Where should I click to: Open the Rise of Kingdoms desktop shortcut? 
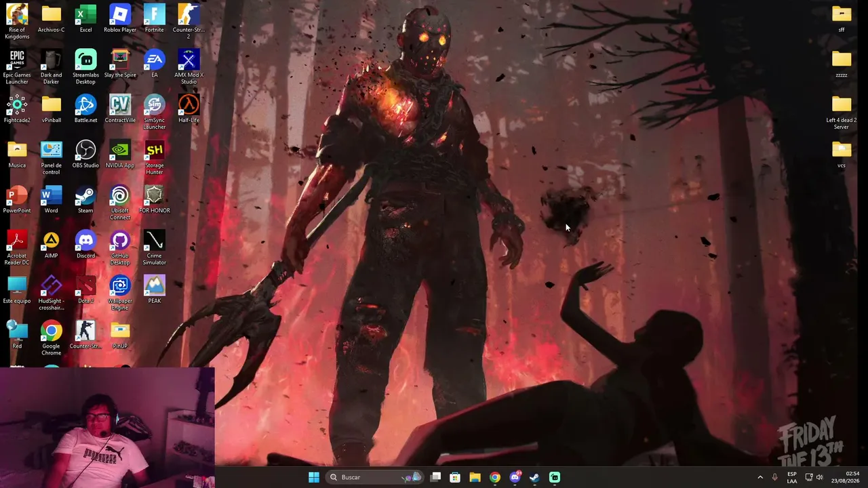click(17, 21)
